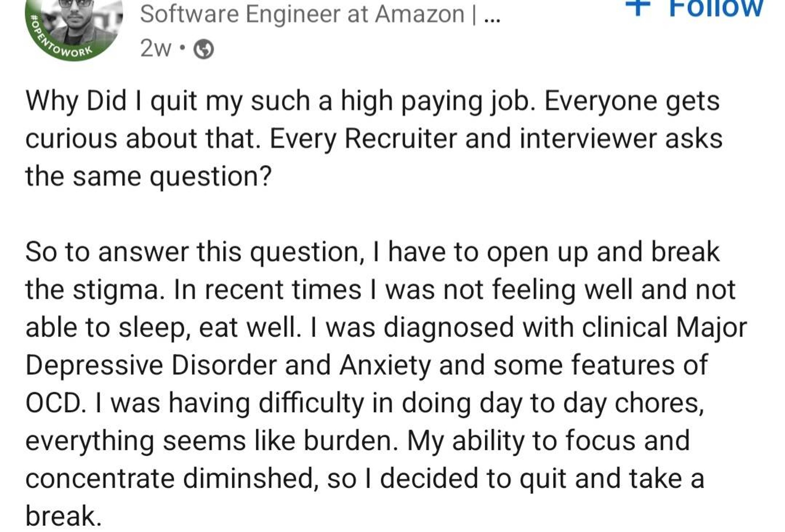Click the sentence starting 'So to answer'
The image size is (785, 532).
tap(372, 252)
